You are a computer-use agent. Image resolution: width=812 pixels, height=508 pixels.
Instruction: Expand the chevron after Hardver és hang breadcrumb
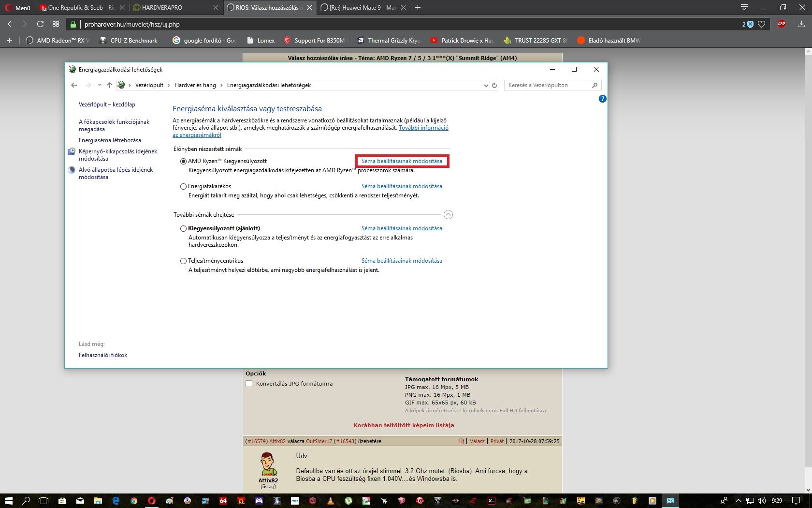click(221, 85)
